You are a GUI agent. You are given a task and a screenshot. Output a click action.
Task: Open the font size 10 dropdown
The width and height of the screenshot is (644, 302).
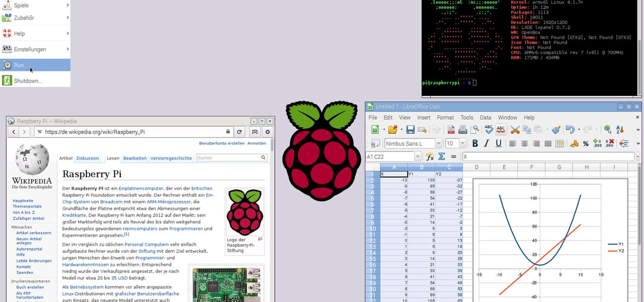tap(462, 143)
